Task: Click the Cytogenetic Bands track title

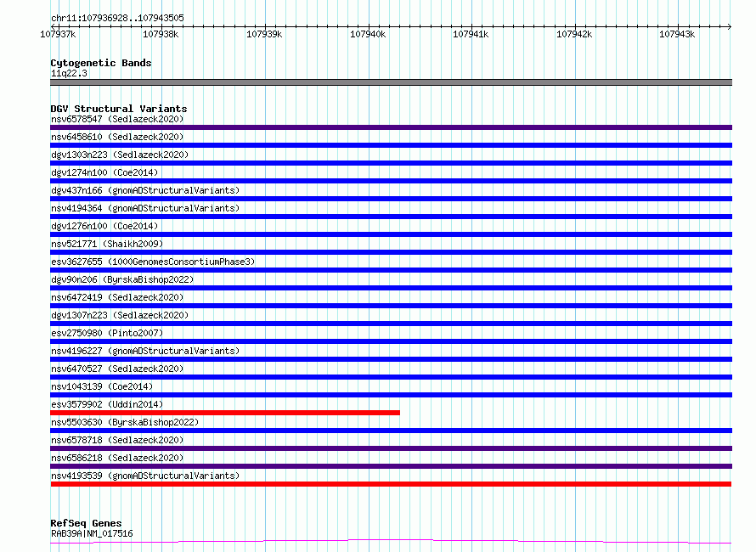Action: click(101, 63)
